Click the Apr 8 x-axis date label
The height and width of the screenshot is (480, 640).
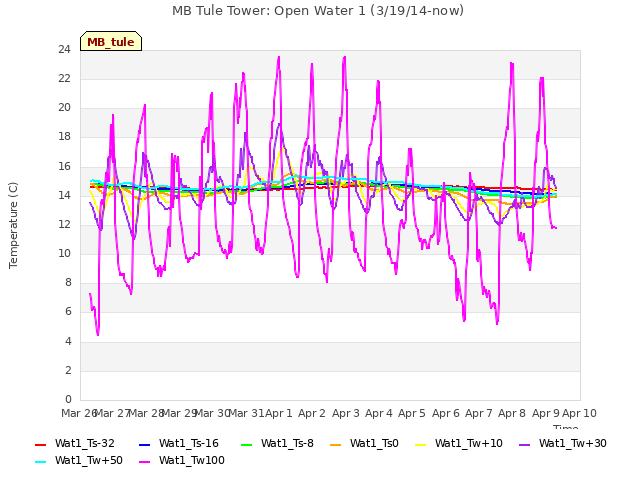(512, 413)
